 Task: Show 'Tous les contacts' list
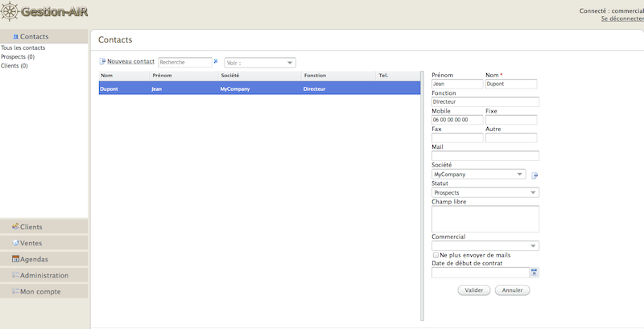[x=23, y=47]
